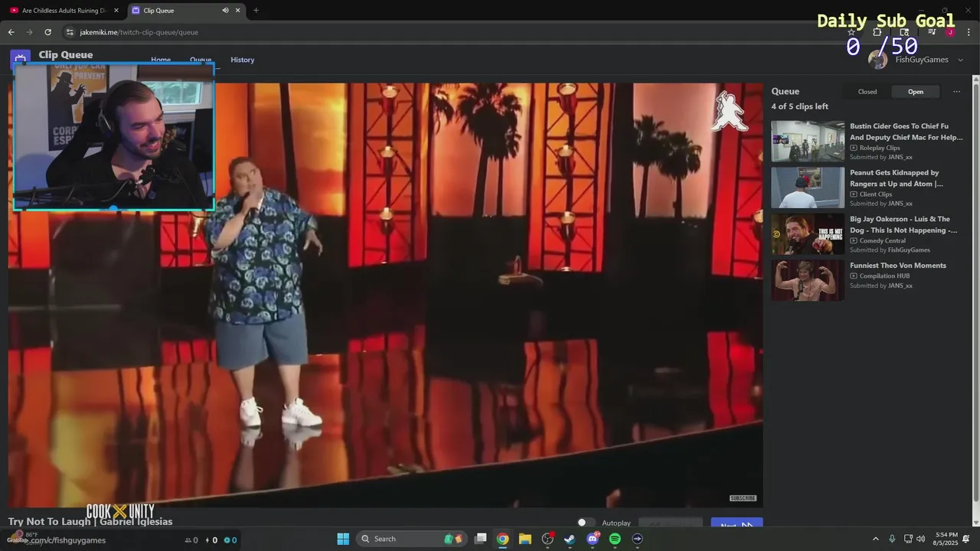Screen dimensions: 980x551
Task: Go to the History nav tab
Action: pyautogui.click(x=243, y=60)
